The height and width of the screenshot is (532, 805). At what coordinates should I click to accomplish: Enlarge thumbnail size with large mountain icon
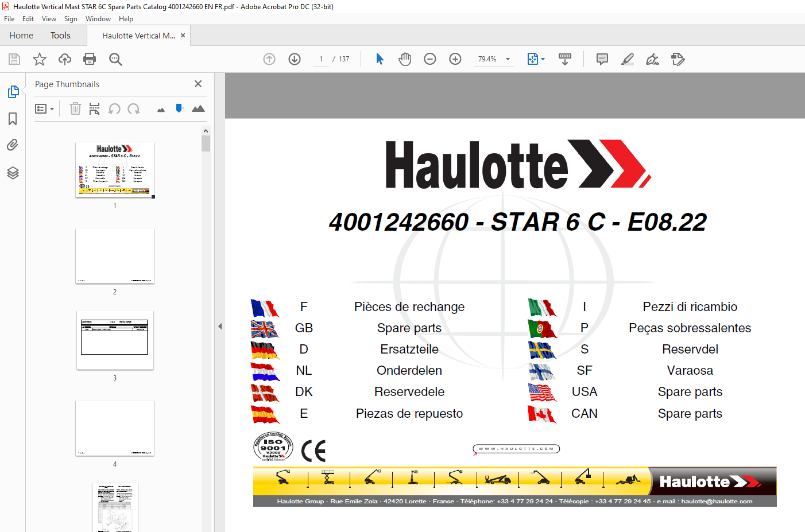click(x=198, y=108)
